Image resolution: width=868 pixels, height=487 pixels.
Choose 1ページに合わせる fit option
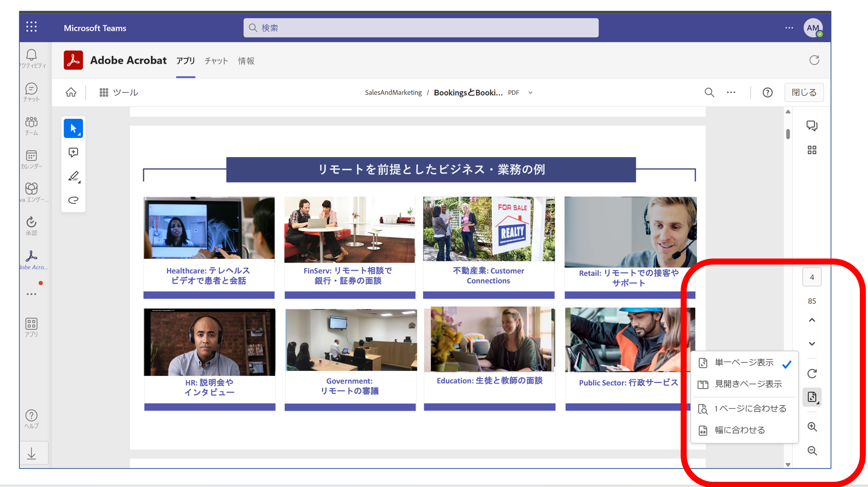750,409
